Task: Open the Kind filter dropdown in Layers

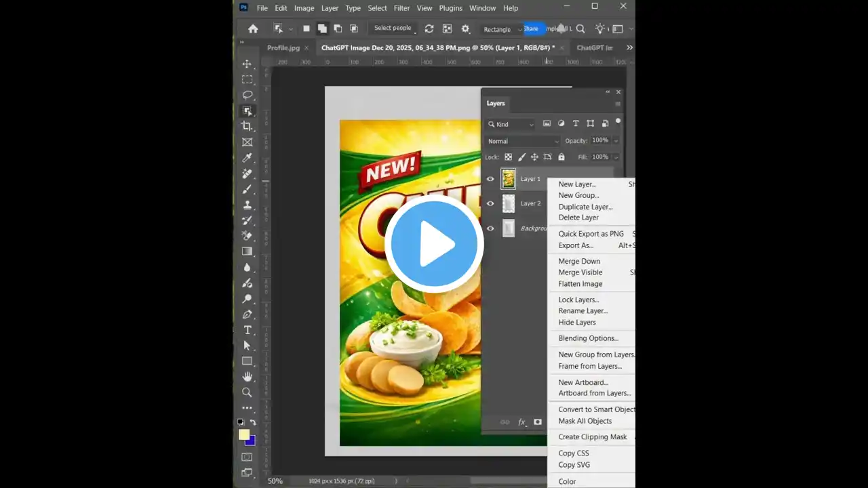Action: pyautogui.click(x=511, y=124)
